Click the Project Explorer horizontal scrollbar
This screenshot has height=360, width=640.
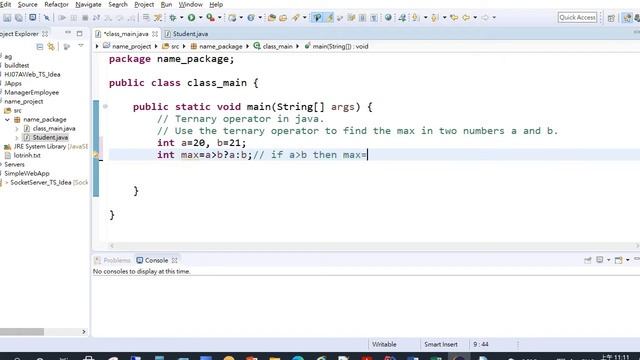(x=22, y=332)
